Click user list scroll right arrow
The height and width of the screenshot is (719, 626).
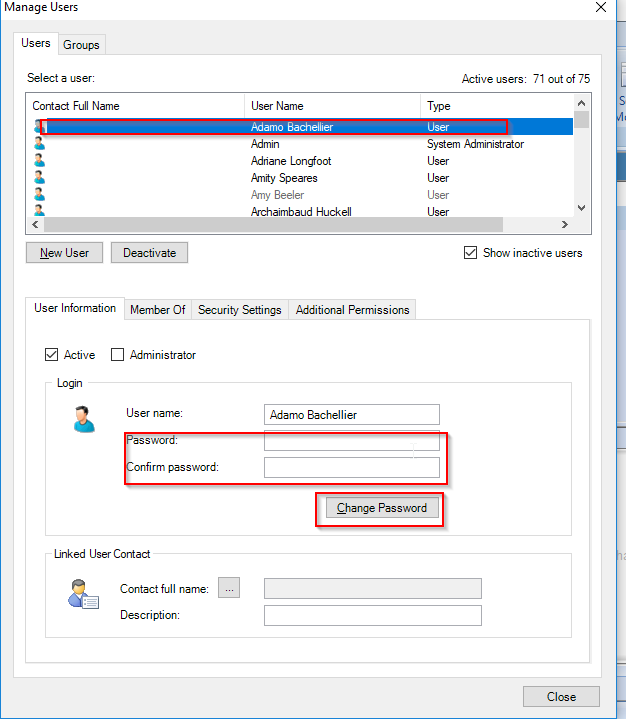(565, 224)
